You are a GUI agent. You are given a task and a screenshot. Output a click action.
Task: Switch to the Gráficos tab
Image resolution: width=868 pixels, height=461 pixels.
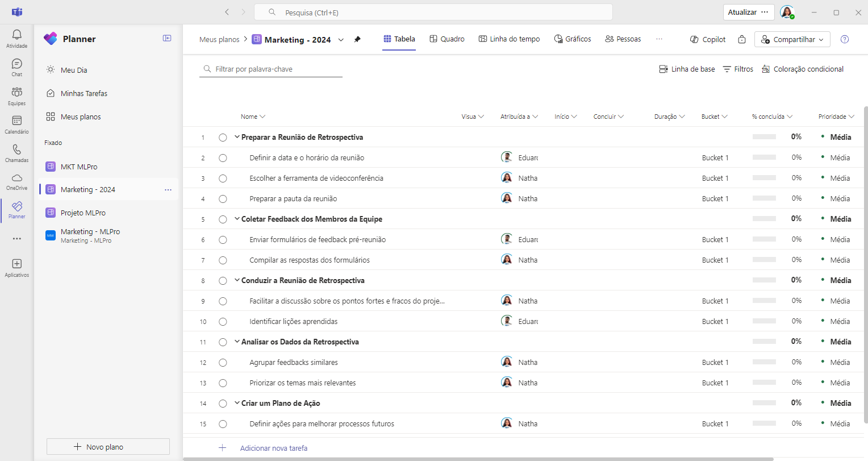pos(573,39)
